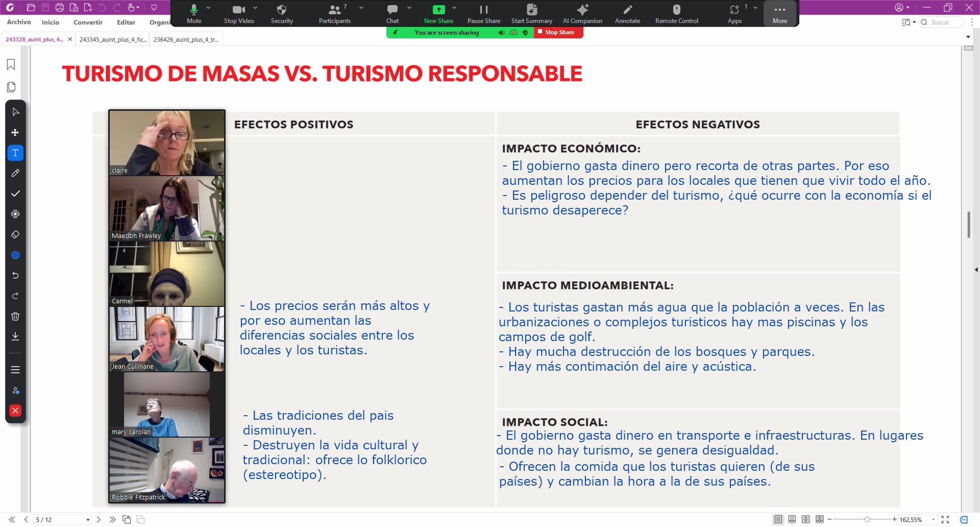Select the checkmark stamp tool
This screenshot has height=527, width=980.
pyautogui.click(x=15, y=194)
